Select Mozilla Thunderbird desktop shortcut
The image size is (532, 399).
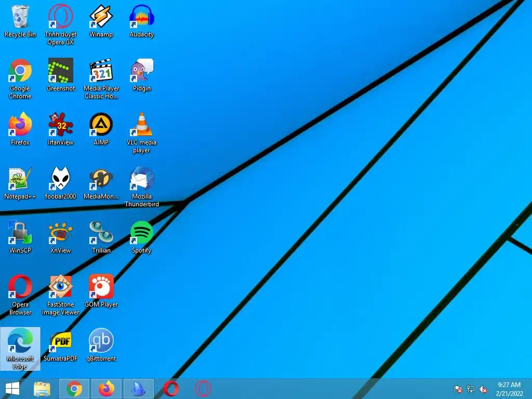point(141,187)
